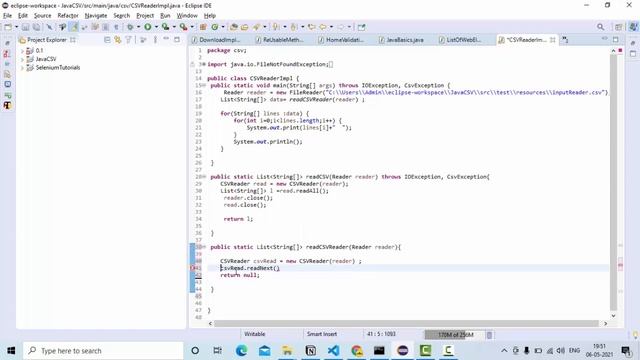Click the Save All toolbar icon
This screenshot has width=640, height=360.
click(x=36, y=27)
